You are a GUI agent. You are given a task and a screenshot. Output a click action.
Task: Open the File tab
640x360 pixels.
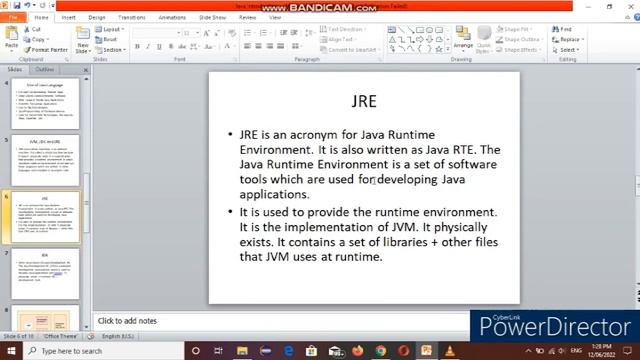13,18
